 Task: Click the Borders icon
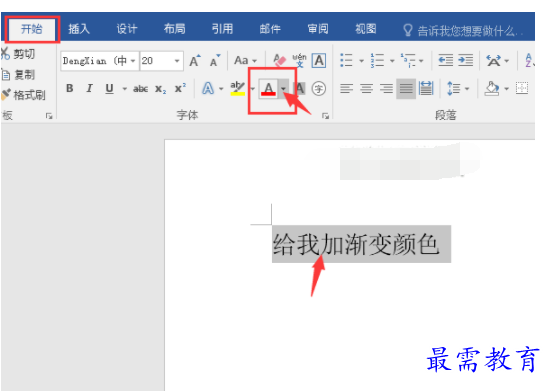pos(522,88)
